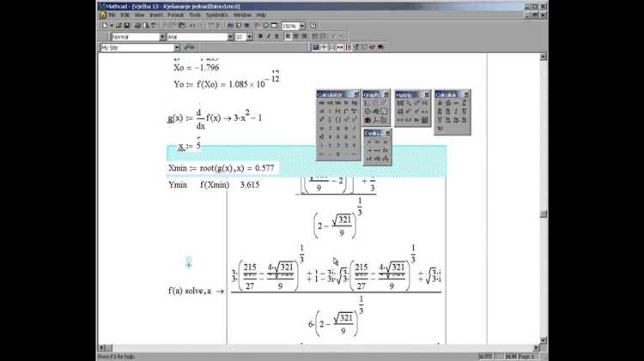Insert a derivative from the Calculus palette
Viewport: 644px width, 361px height.
[440, 103]
